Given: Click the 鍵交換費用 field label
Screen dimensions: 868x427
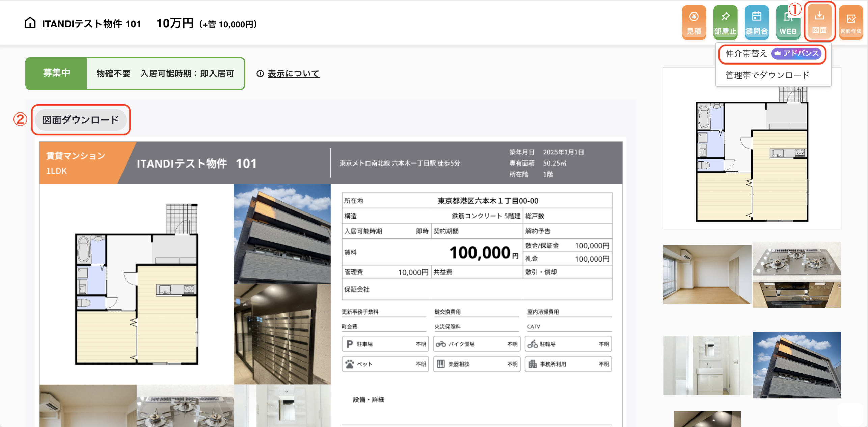Looking at the screenshot, I should point(447,311).
